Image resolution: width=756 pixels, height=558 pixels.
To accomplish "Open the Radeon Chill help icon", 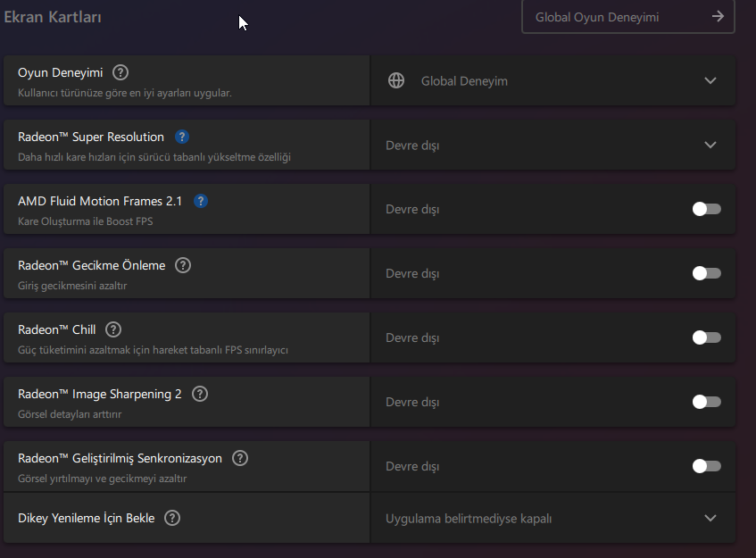I will point(113,329).
